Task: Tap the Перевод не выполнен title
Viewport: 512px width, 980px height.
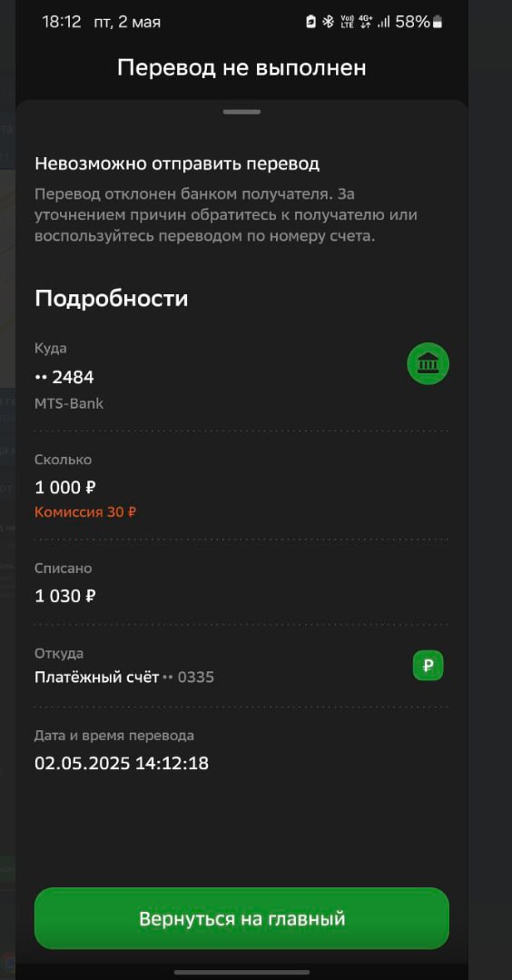Action: pos(241,67)
